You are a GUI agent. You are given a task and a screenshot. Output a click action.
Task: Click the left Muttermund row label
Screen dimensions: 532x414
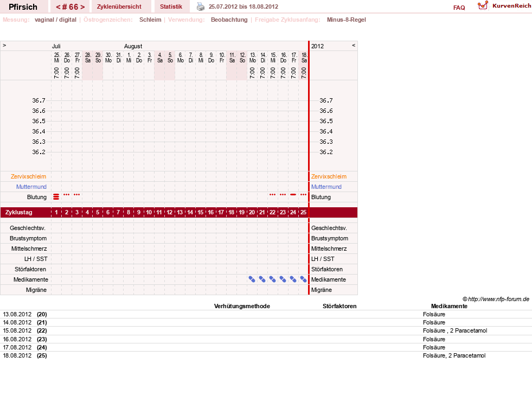pos(31,187)
